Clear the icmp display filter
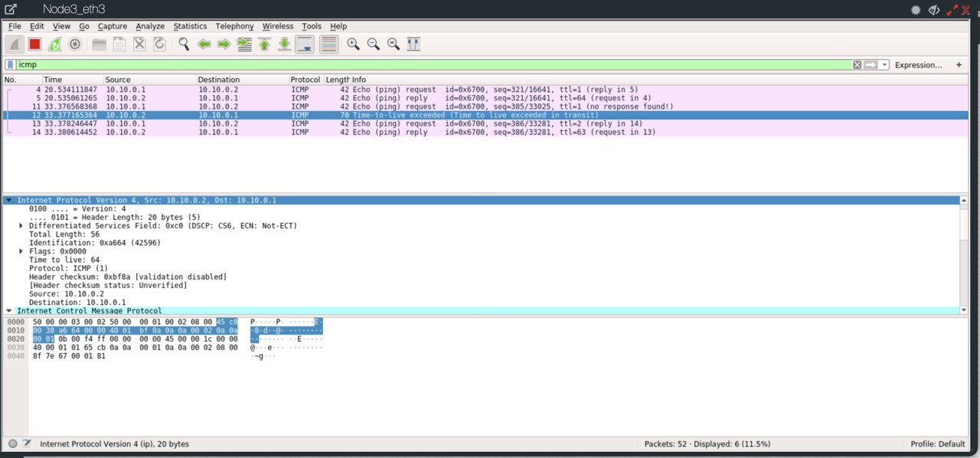The width and height of the screenshot is (980, 458). click(857, 65)
